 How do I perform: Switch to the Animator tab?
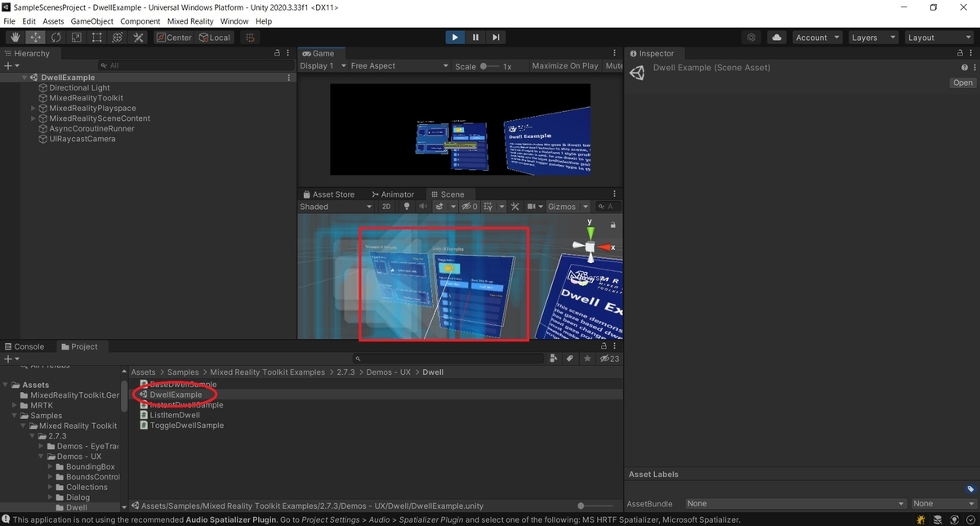pos(393,194)
